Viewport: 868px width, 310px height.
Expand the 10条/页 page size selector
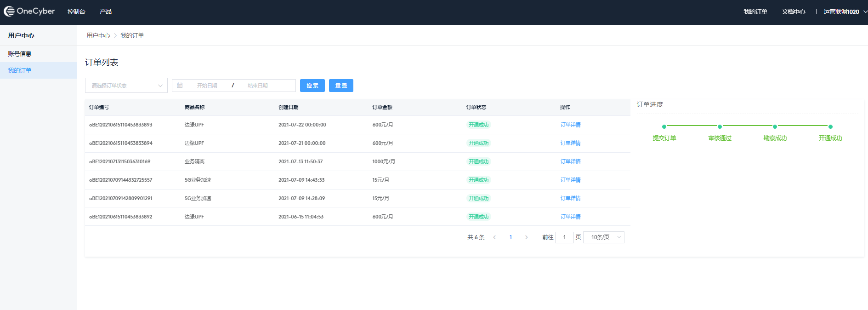[603, 237]
